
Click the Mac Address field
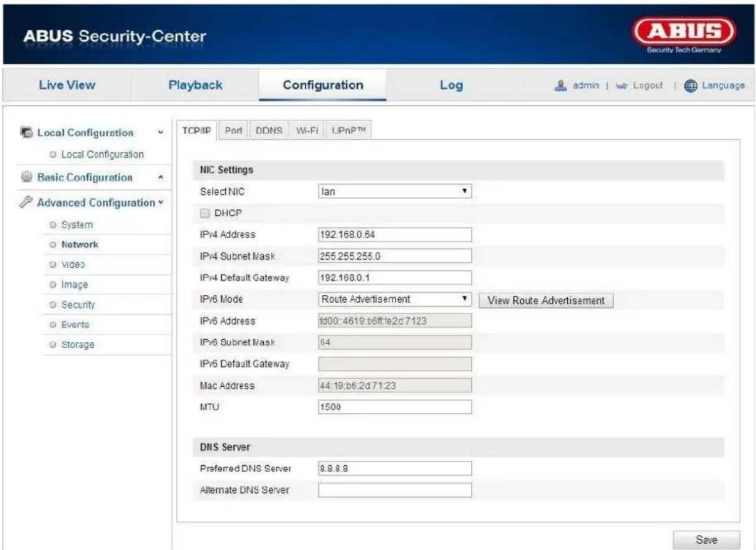394,385
